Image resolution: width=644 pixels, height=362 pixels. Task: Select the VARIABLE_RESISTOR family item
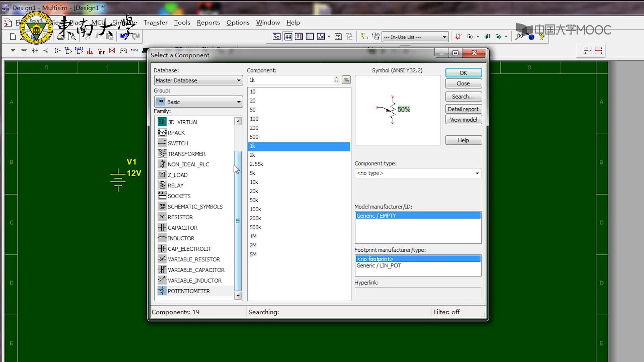pos(194,259)
